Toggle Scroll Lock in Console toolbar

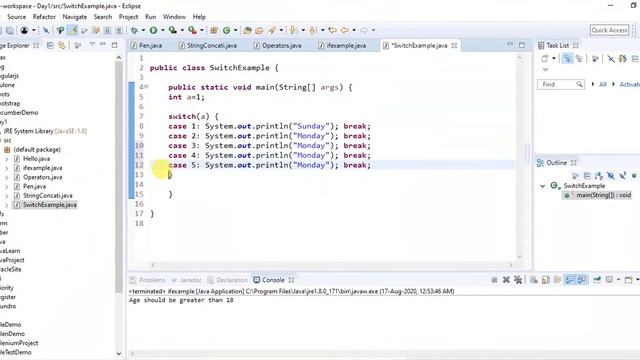coord(546,280)
